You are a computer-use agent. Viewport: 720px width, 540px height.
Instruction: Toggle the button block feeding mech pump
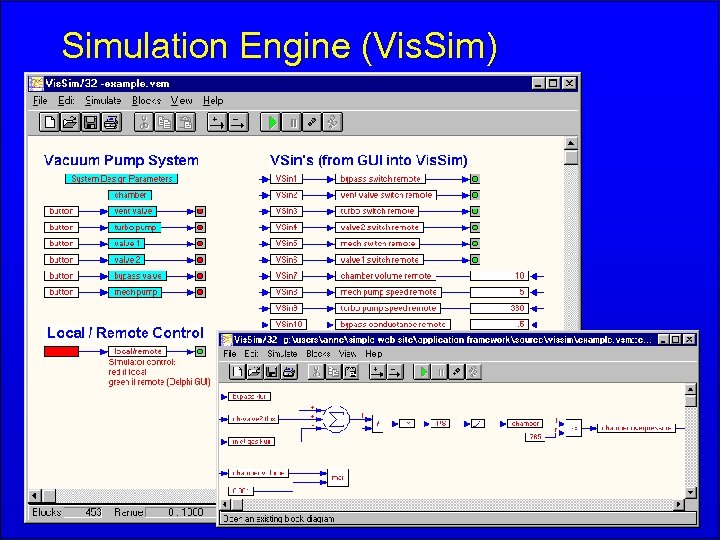click(61, 292)
